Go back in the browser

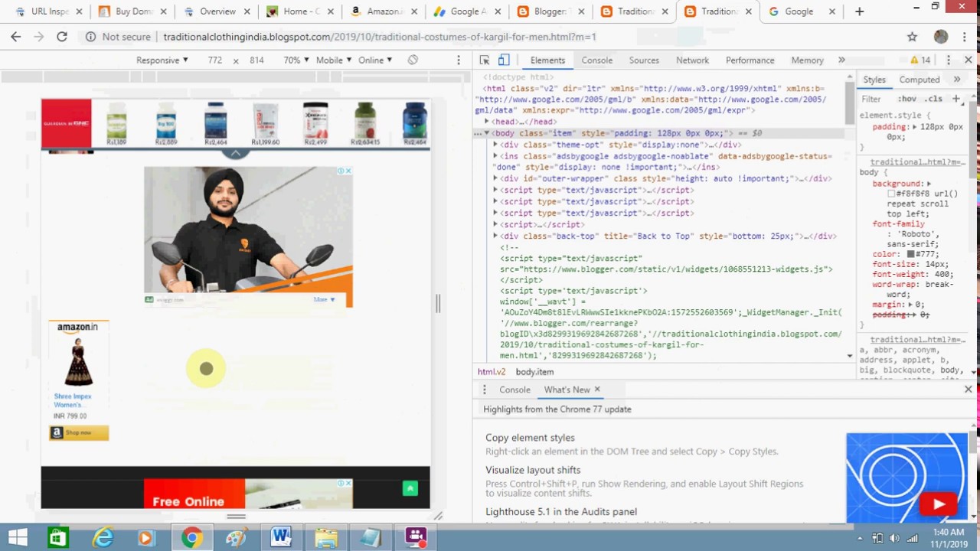[15, 36]
